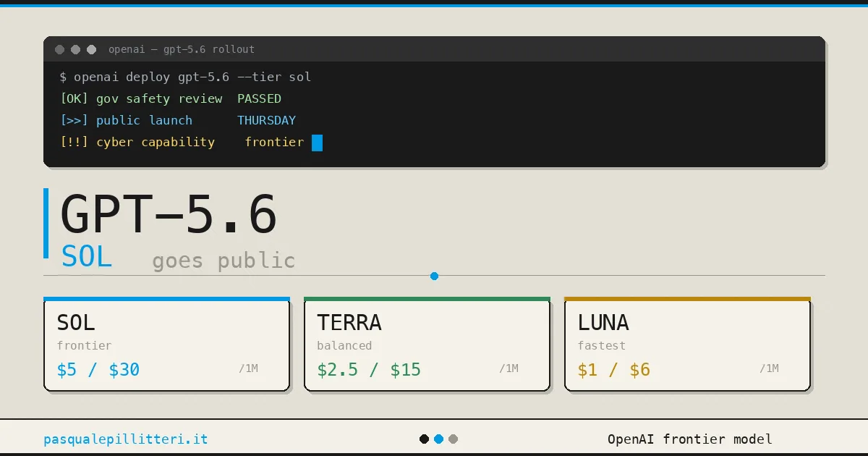Click the blue terminal cursor block

click(317, 143)
